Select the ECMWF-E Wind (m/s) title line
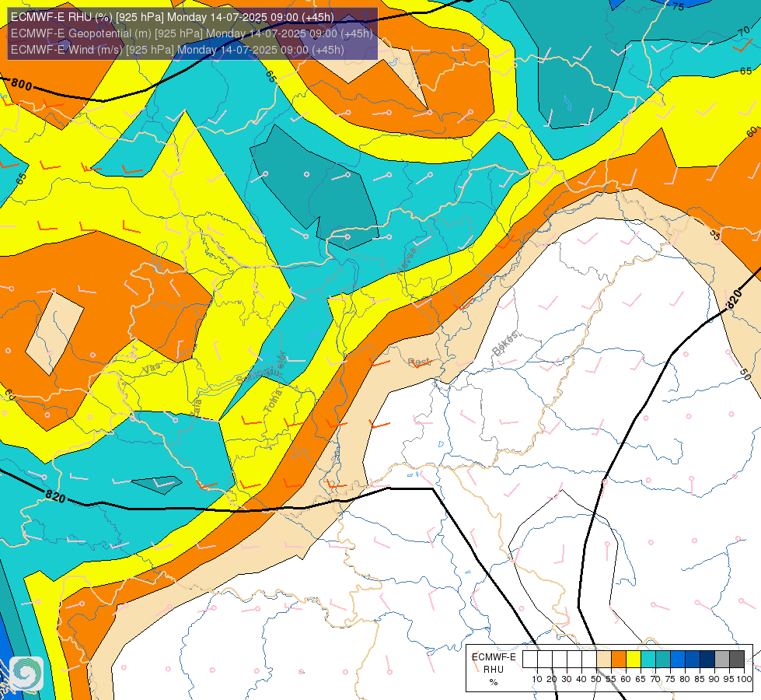Image resolution: width=761 pixels, height=700 pixels. tap(177, 50)
